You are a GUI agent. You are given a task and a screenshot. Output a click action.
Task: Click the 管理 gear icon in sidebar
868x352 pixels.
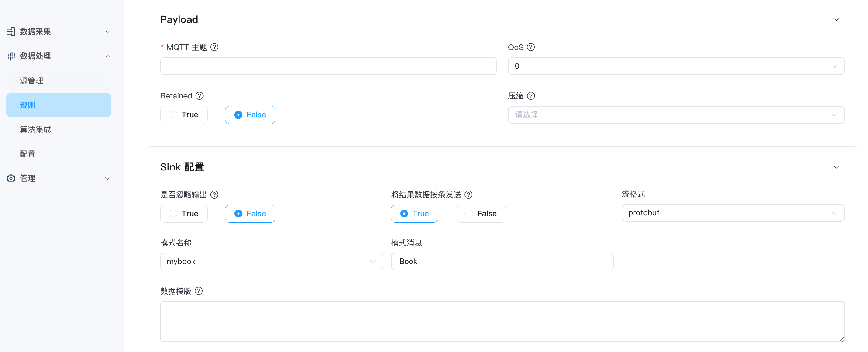point(11,178)
